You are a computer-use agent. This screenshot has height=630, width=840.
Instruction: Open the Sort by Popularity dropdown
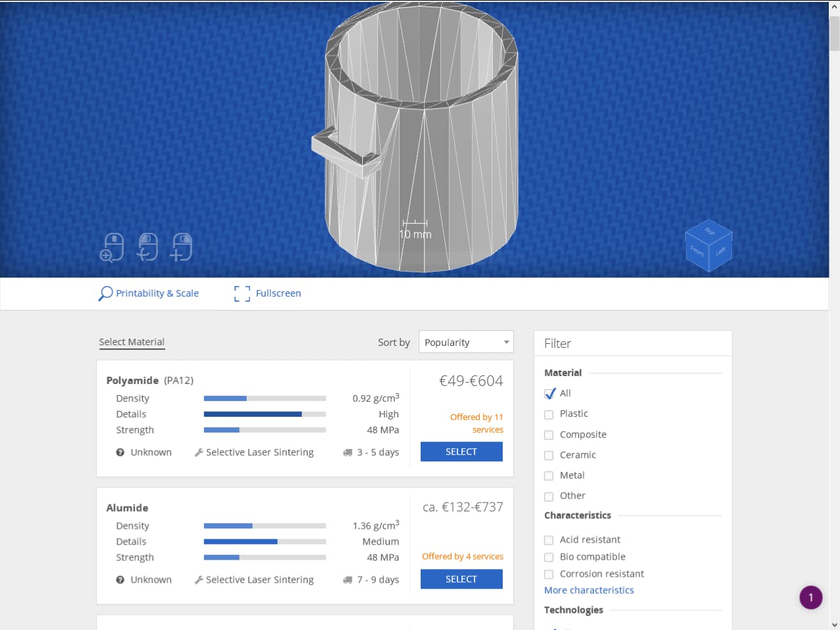tap(466, 343)
